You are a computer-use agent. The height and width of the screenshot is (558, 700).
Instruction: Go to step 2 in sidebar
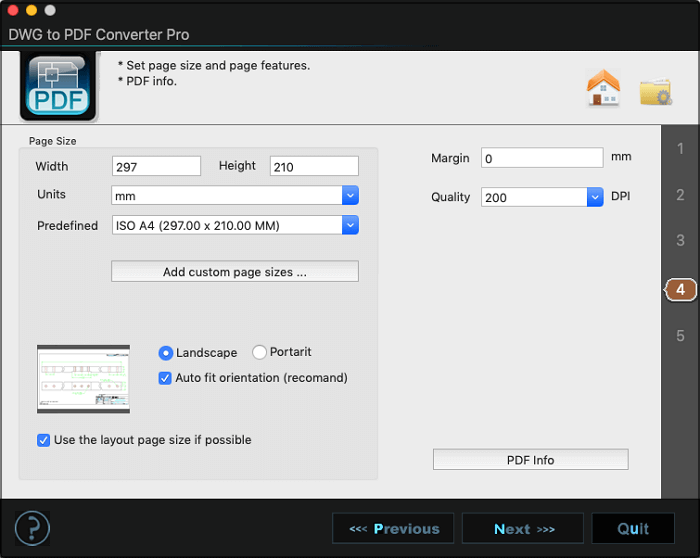coord(680,195)
